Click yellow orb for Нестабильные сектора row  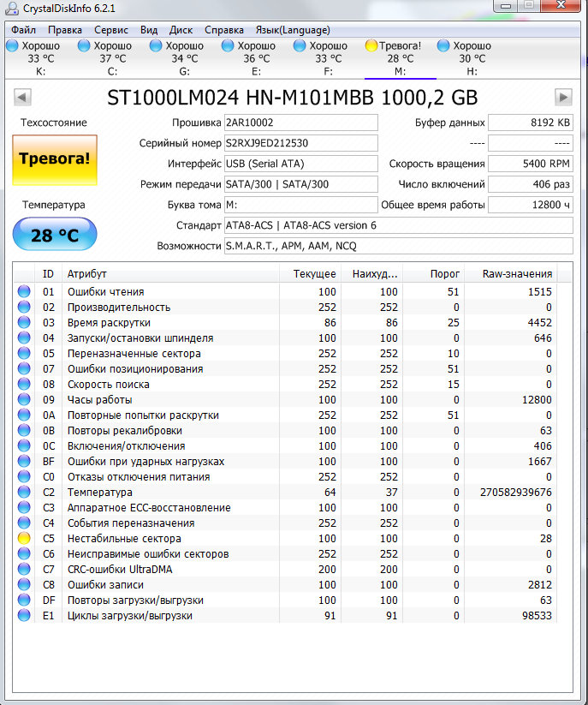[x=24, y=538]
